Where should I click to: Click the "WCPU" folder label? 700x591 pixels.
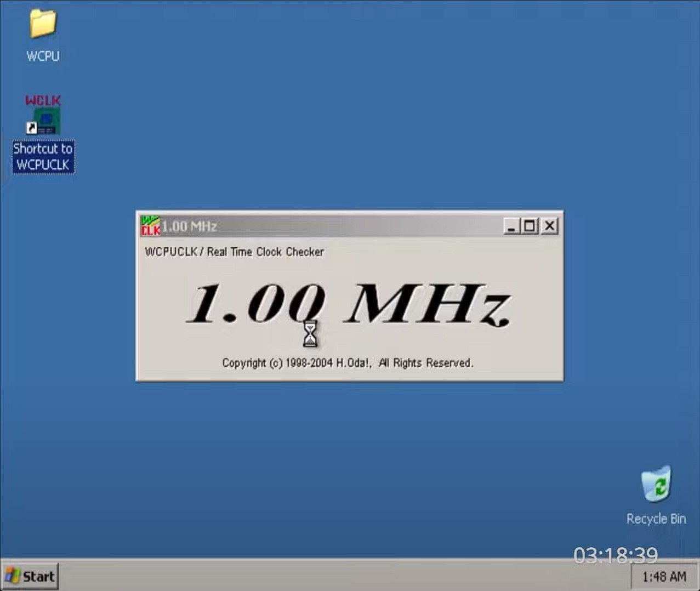tap(43, 56)
